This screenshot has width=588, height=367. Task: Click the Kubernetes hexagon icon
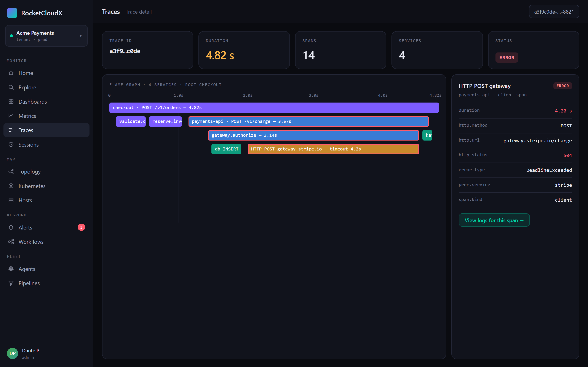tap(11, 186)
